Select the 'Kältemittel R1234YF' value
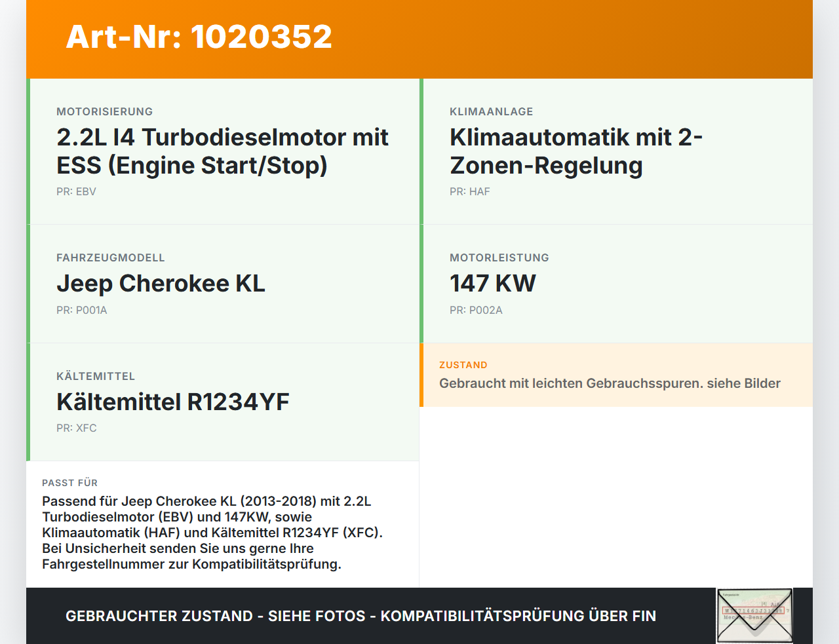Screen dimensions: 839x644 point(173,402)
